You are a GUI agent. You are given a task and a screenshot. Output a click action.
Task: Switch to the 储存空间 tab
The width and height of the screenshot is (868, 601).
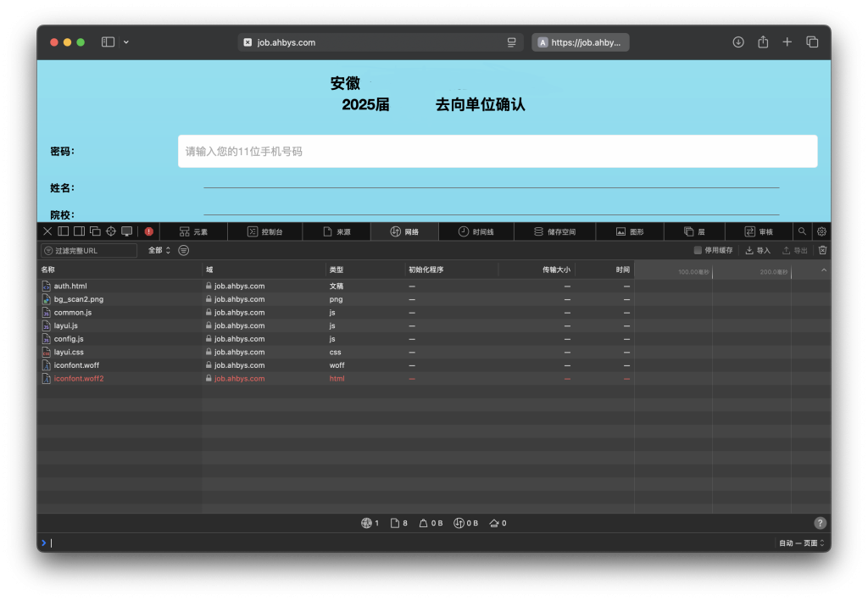point(555,231)
